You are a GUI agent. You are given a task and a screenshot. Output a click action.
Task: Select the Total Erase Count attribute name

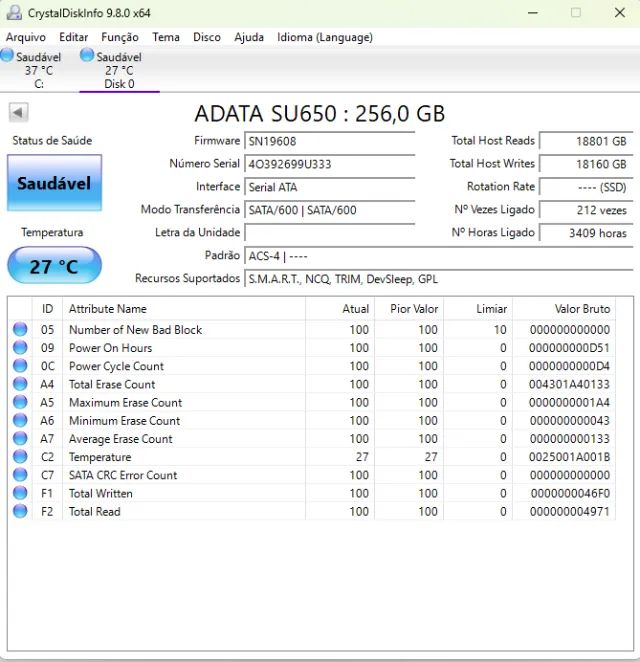112,384
